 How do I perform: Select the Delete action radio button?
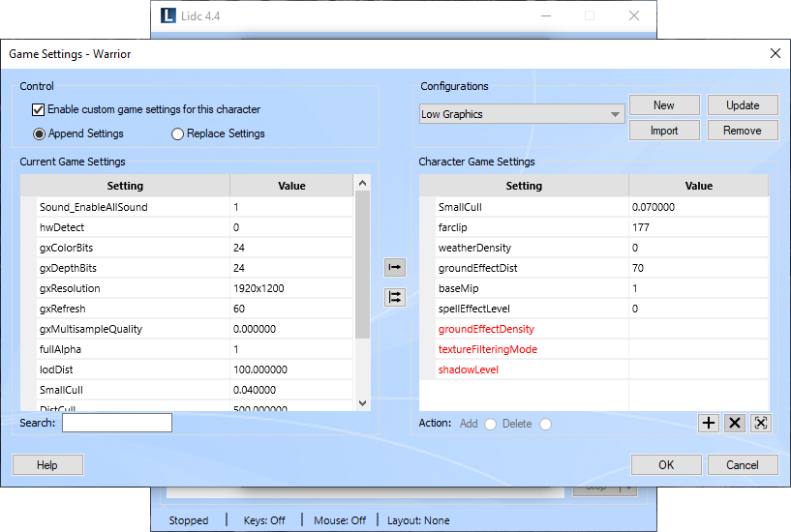coord(546,425)
